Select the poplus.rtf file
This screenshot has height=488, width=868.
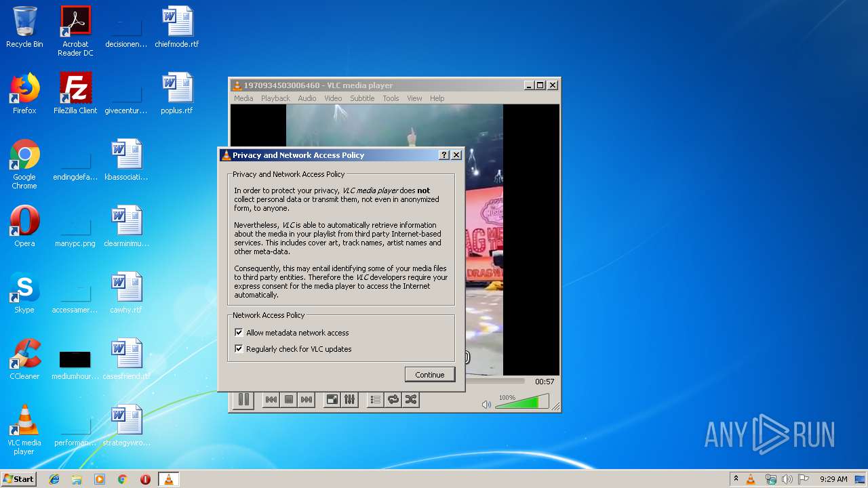(177, 94)
